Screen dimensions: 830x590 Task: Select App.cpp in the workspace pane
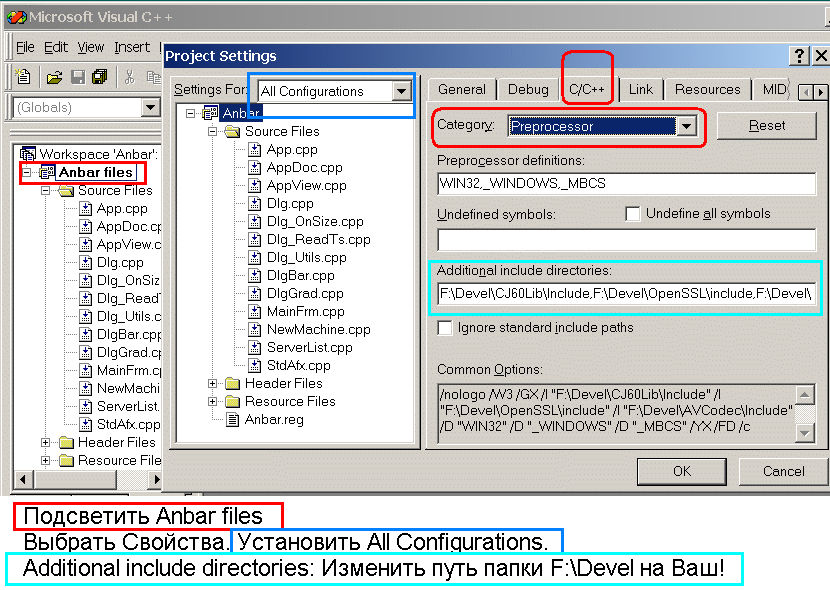click(x=121, y=208)
